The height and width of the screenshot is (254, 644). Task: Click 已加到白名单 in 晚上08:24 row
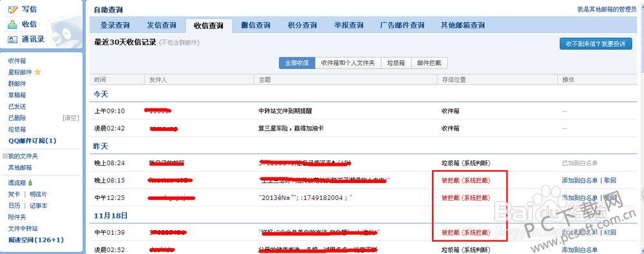(580, 162)
